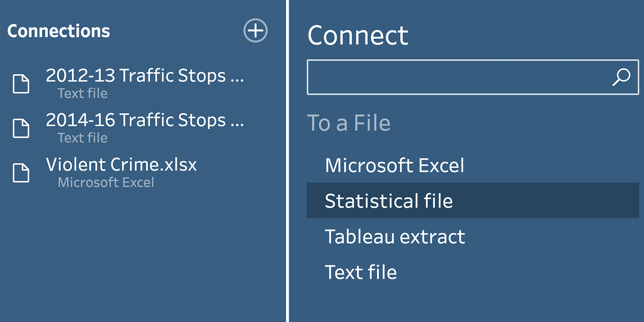
Task: Click the add connection plus icon
Action: [255, 31]
